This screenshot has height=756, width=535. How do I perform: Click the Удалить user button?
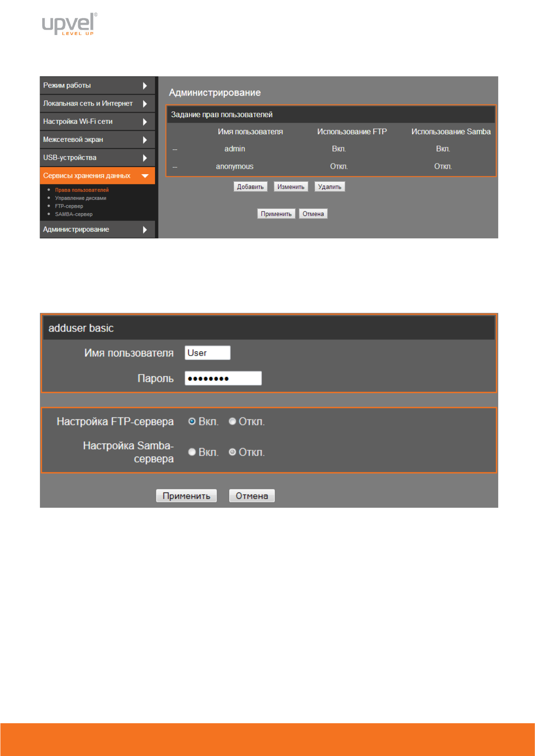click(329, 187)
